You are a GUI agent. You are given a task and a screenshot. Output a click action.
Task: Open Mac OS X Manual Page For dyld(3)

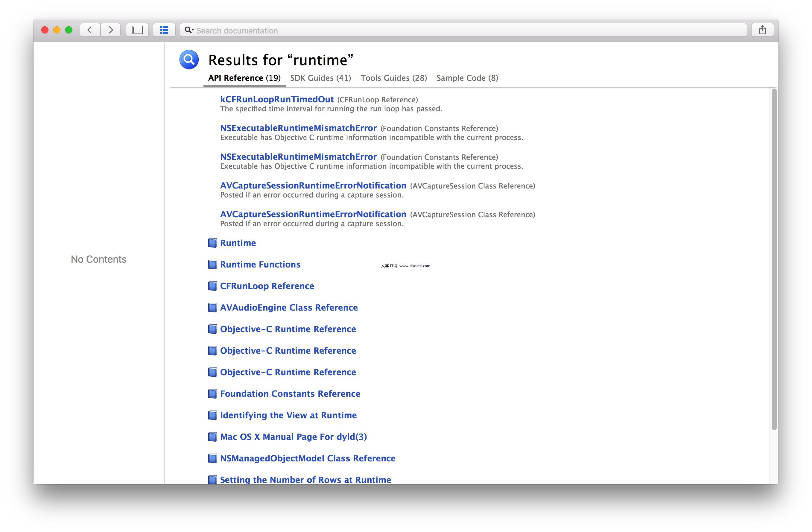click(x=293, y=437)
